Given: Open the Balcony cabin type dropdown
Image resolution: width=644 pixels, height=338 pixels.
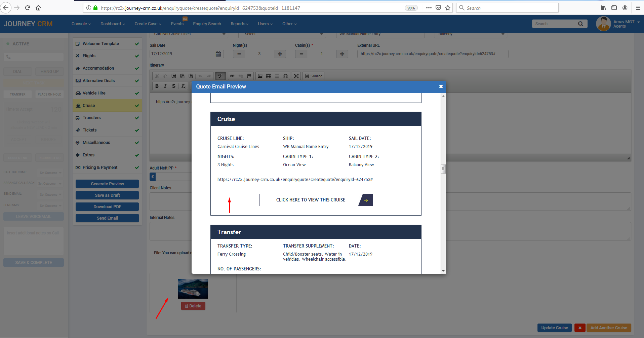Looking at the screenshot, I should (x=471, y=34).
